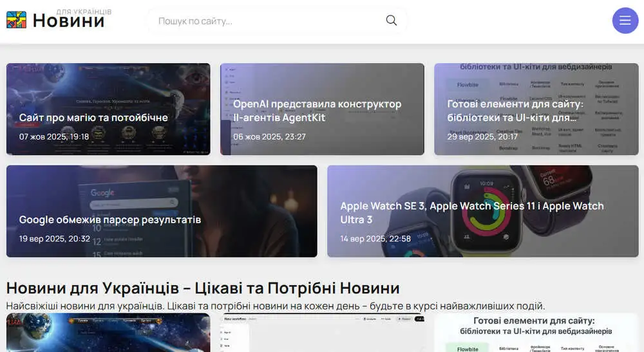644x352 pixels.
Task: Open the Новини home title link
Action: (69, 21)
